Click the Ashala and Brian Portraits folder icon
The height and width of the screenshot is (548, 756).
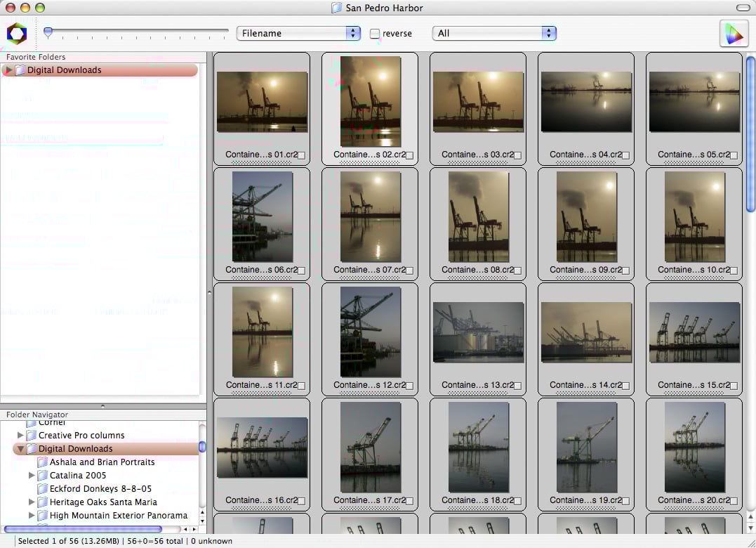[42, 462]
